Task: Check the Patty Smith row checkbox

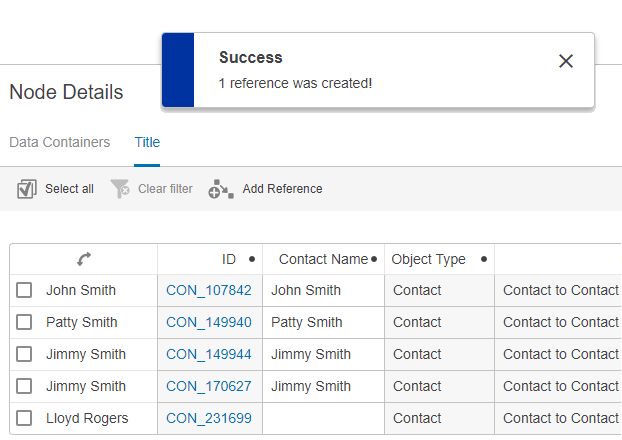Action: coord(24,323)
